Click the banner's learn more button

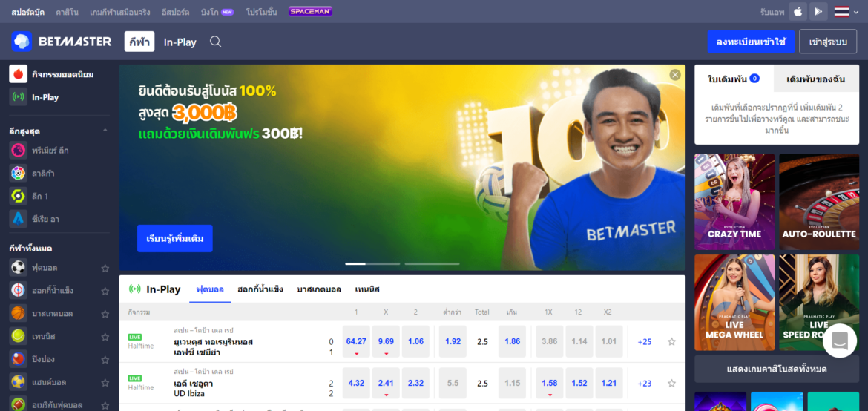[x=175, y=239]
